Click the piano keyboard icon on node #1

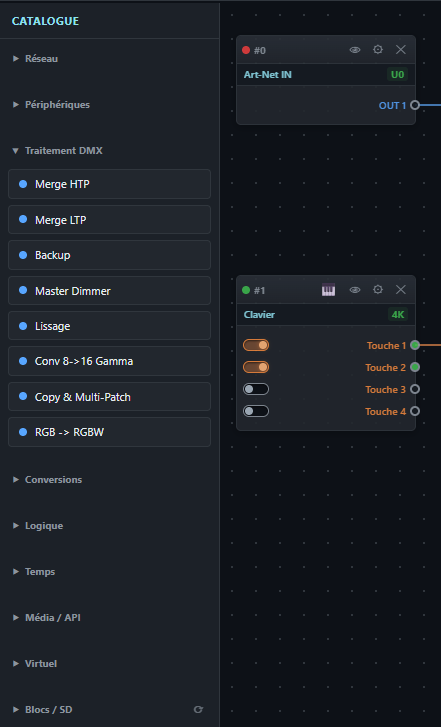click(328, 290)
